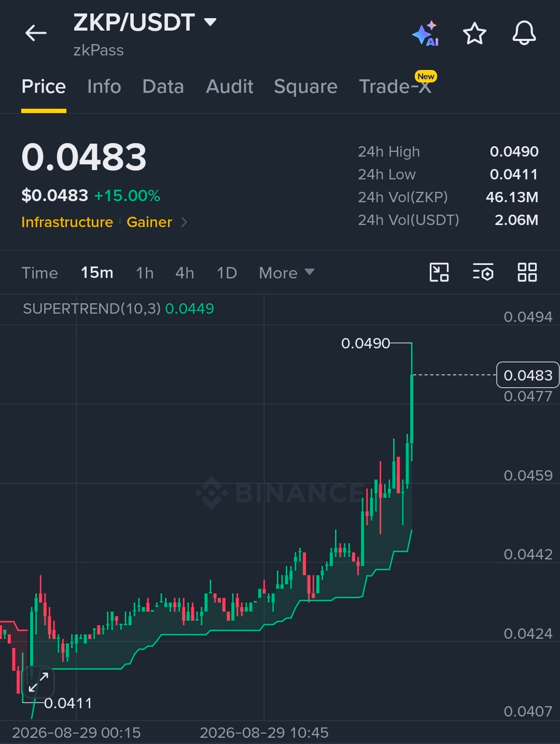Open the Data tab
This screenshot has width=560, height=744.
pyautogui.click(x=163, y=86)
